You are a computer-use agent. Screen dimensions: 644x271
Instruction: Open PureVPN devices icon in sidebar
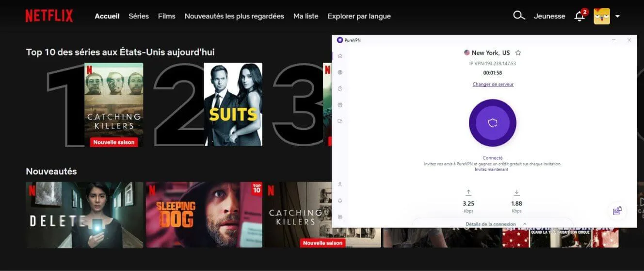(x=340, y=121)
